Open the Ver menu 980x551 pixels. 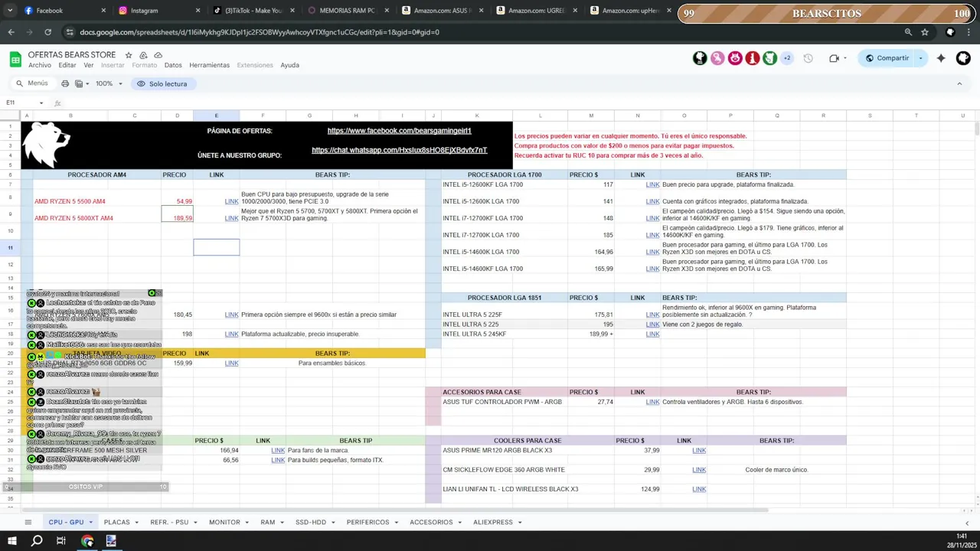click(x=89, y=65)
